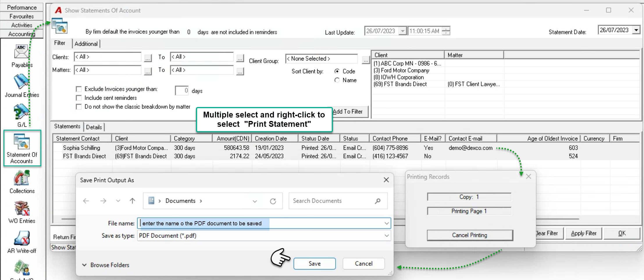Check Include sent reminders
Image resolution: width=644 pixels, height=280 pixels.
[x=79, y=98]
